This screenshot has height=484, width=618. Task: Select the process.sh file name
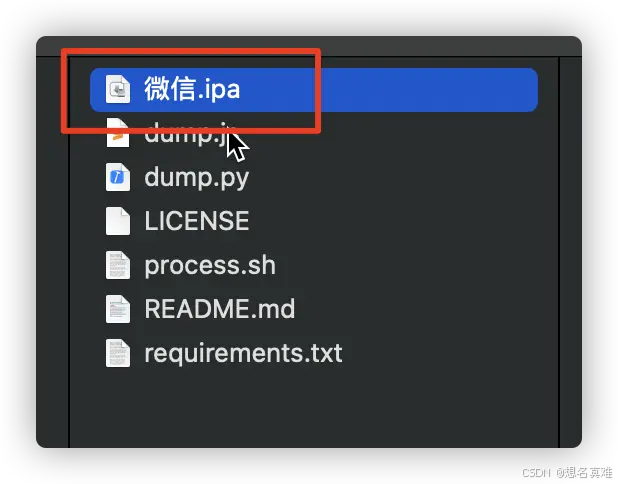point(210,266)
